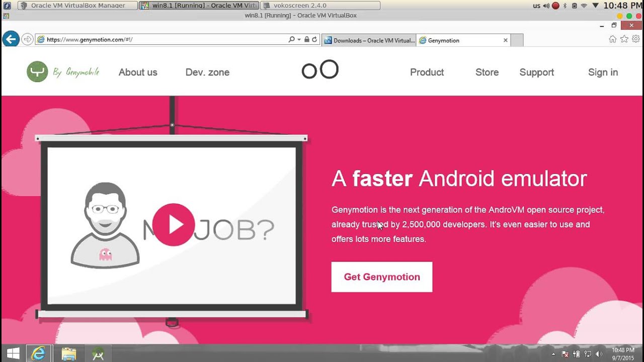Play the promotional video
The width and height of the screenshot is (644, 362).
pyautogui.click(x=173, y=225)
